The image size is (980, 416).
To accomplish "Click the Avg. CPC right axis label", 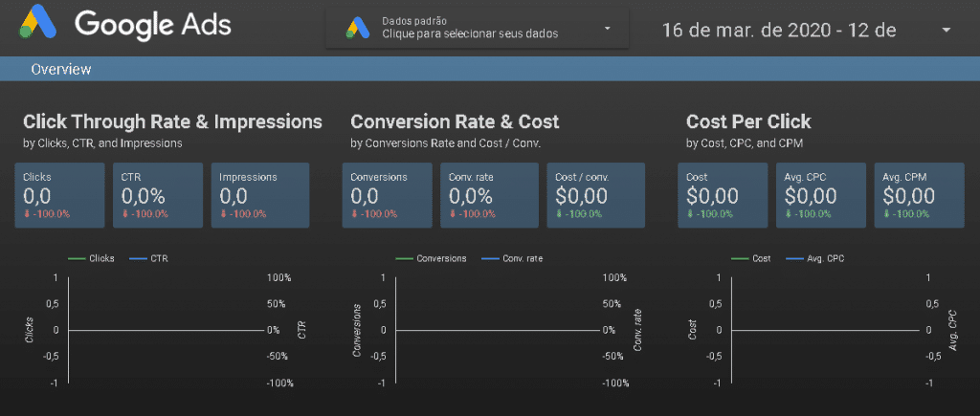I will pos(953,331).
